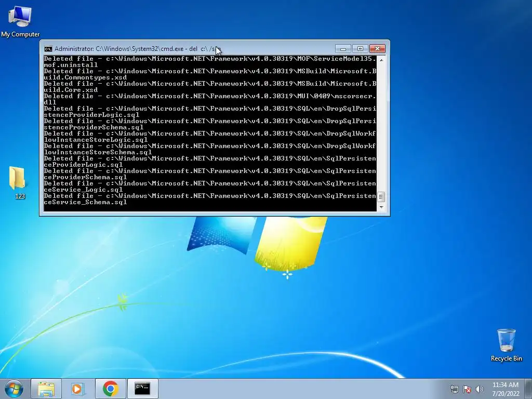Viewport: 532px width, 399px height.
Task: Select the folder named 123 on desktop
Action: pos(18,182)
